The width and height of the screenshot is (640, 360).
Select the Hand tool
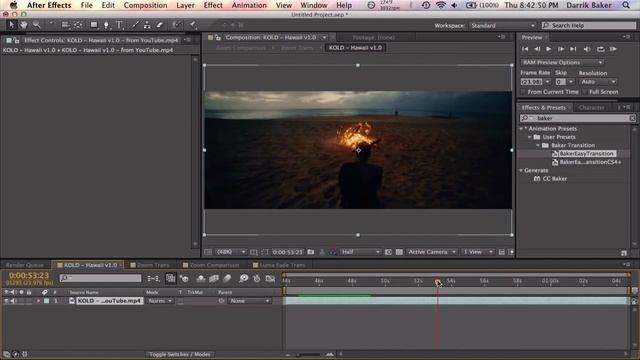(x=24, y=25)
